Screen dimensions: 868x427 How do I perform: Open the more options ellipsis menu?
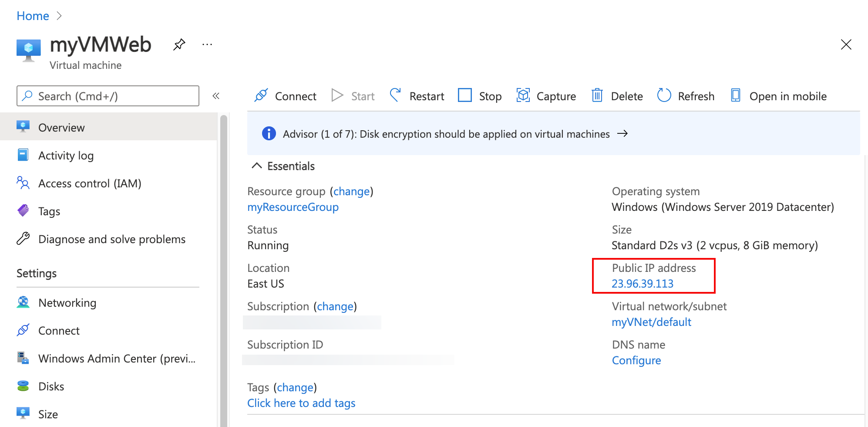click(x=207, y=44)
